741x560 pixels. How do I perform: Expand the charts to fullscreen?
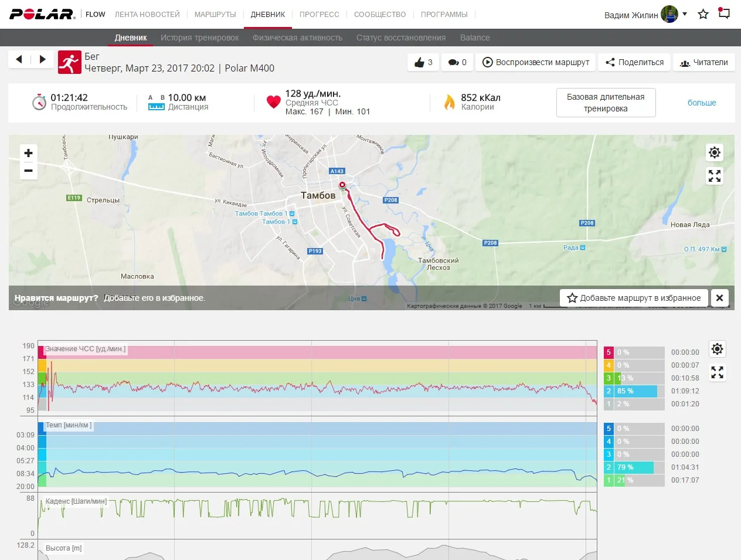pyautogui.click(x=717, y=372)
